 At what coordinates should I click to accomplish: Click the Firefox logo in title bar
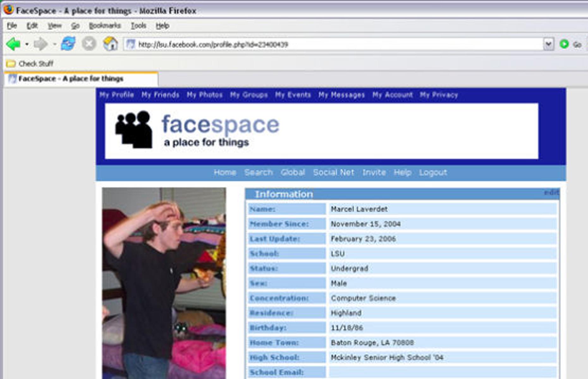[x=9, y=10]
